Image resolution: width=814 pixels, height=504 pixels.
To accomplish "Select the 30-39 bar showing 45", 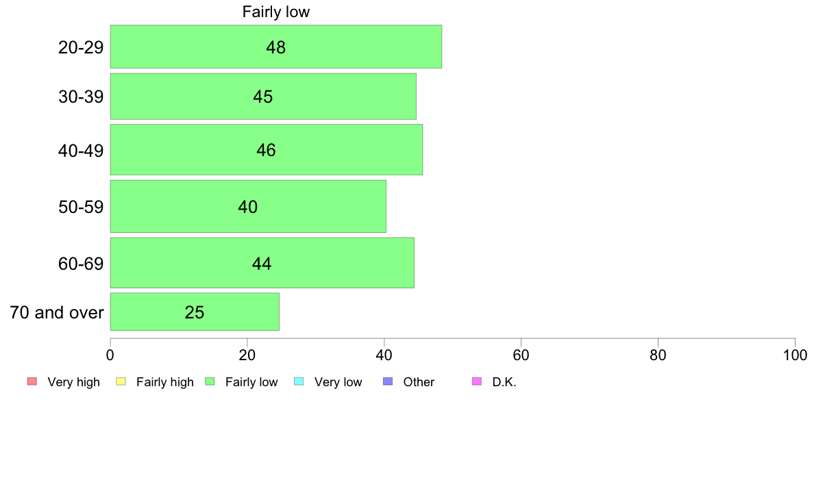I will [263, 97].
